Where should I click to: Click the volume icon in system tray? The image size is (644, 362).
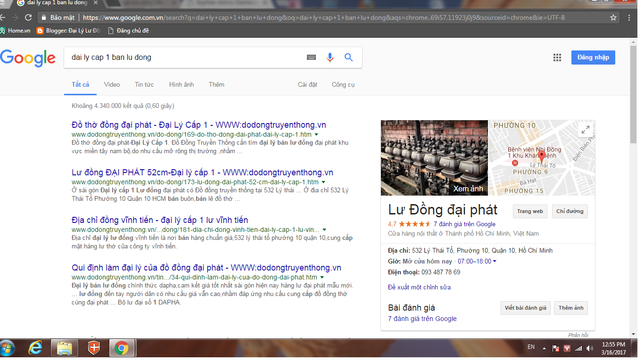pyautogui.click(x=589, y=348)
